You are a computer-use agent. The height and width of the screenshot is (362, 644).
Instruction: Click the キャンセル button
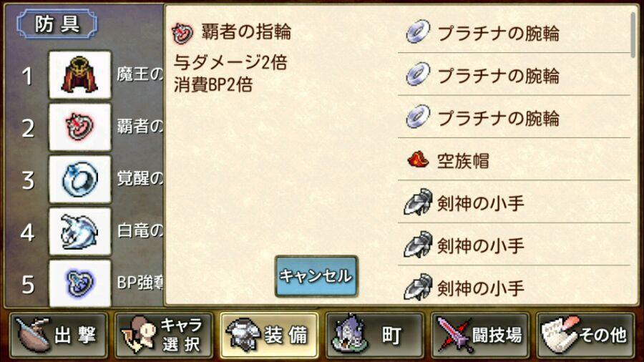316,276
